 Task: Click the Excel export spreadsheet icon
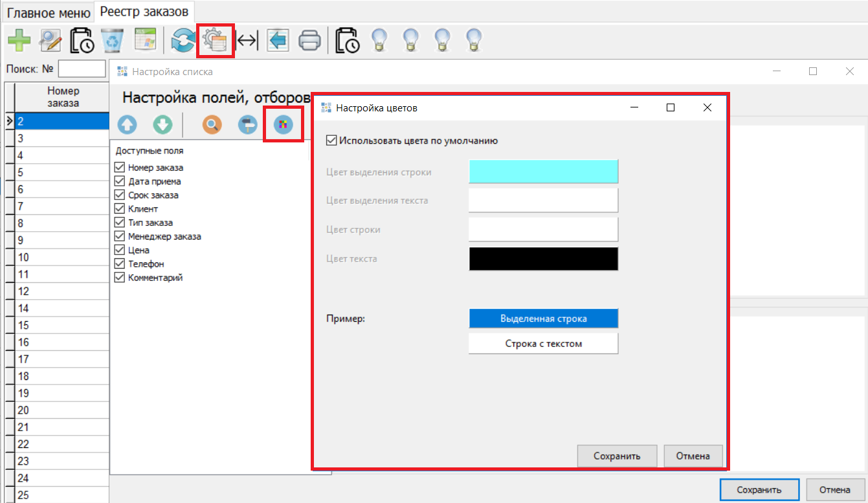[x=145, y=41]
